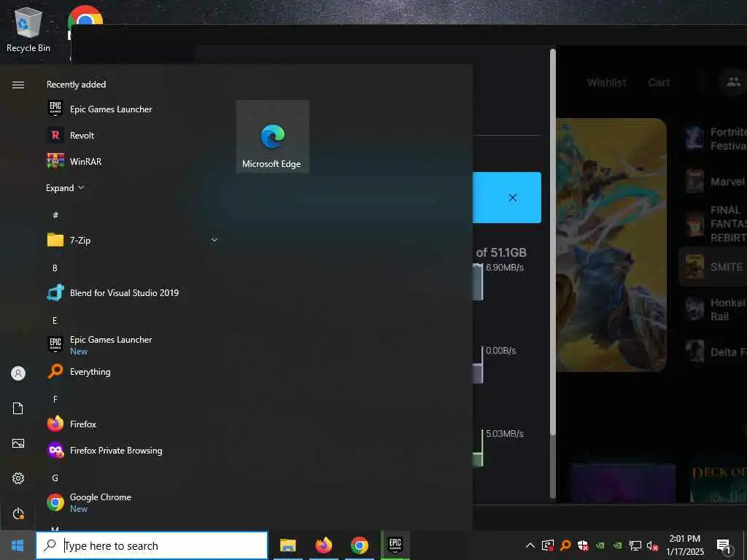The image size is (747, 560).
Task: Focus the Type here to search box
Action: [152, 545]
